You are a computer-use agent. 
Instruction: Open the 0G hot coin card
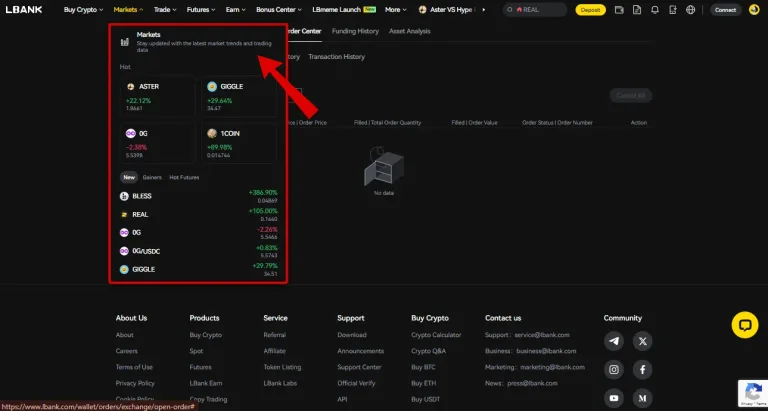pyautogui.click(x=158, y=144)
